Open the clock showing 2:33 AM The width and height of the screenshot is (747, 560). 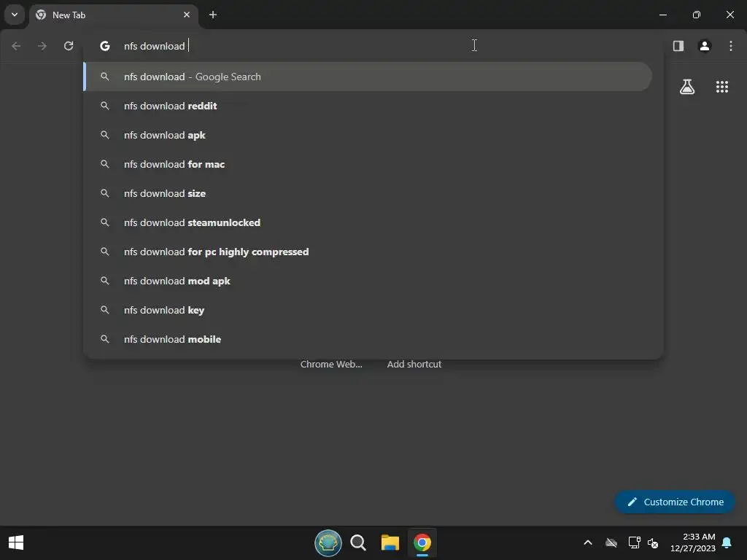(693, 542)
